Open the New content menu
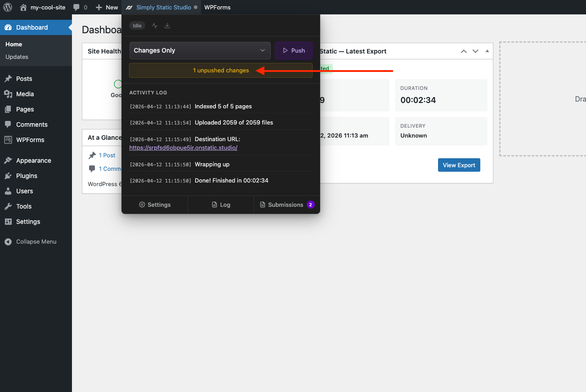This screenshot has height=392, width=586. (x=107, y=7)
